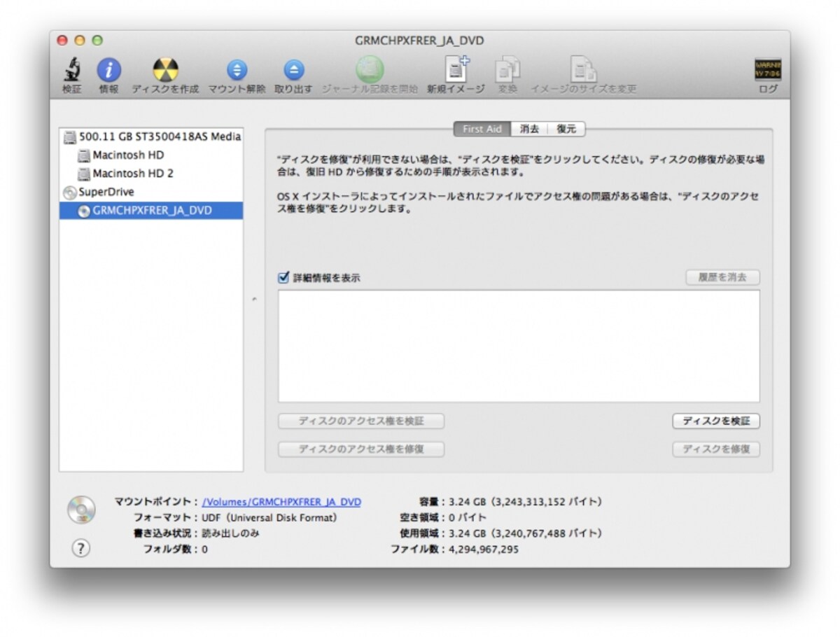Click the Macintosh HD volume icon

coord(84,155)
